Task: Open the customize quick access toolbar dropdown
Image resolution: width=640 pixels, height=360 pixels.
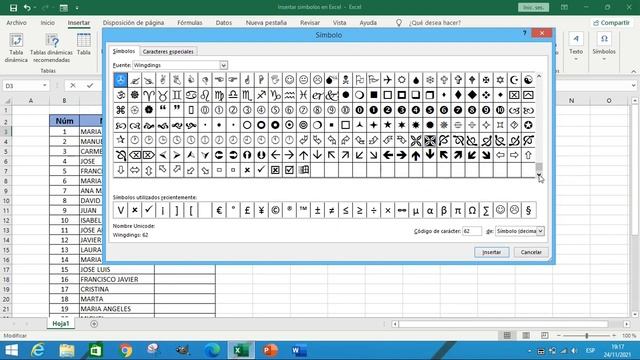Action: coord(77,7)
